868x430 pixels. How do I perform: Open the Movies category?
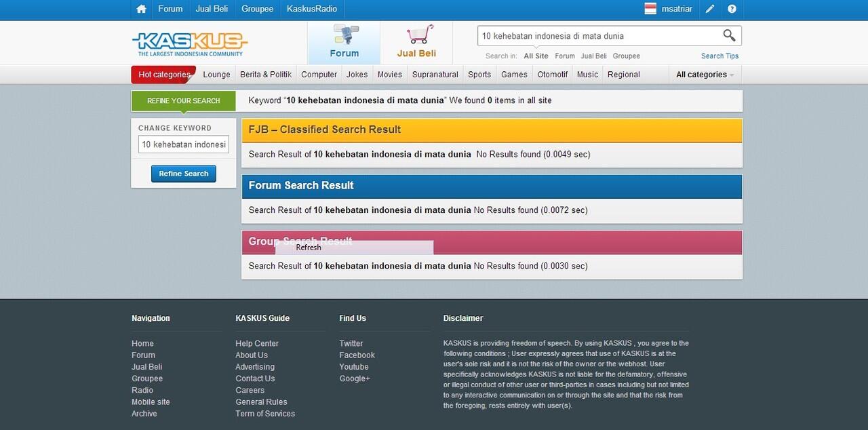[390, 75]
